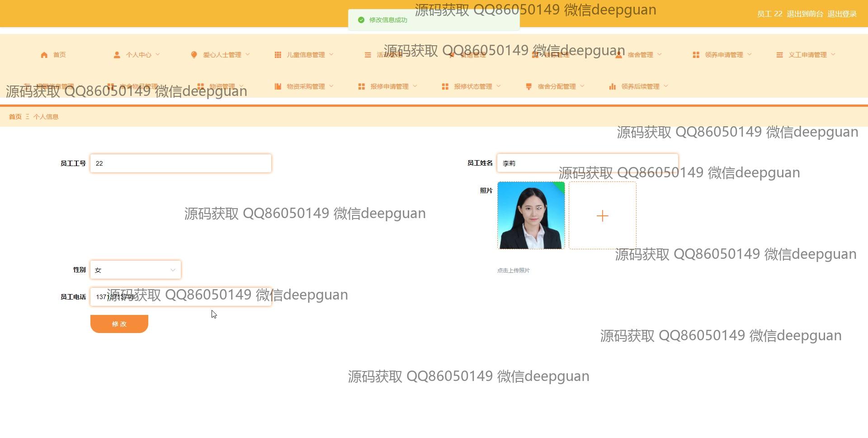Click the person icon for 个人中心
This screenshot has width=868, height=438.
117,55
